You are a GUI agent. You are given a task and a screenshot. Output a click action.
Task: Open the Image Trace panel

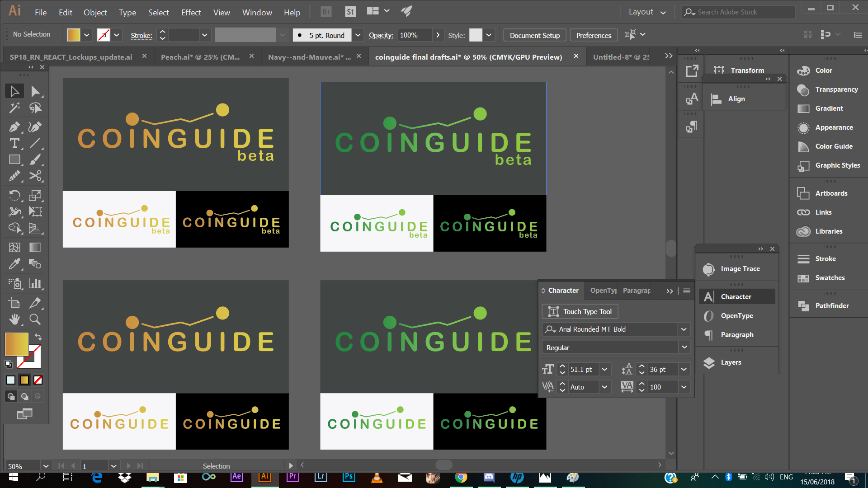click(x=740, y=269)
